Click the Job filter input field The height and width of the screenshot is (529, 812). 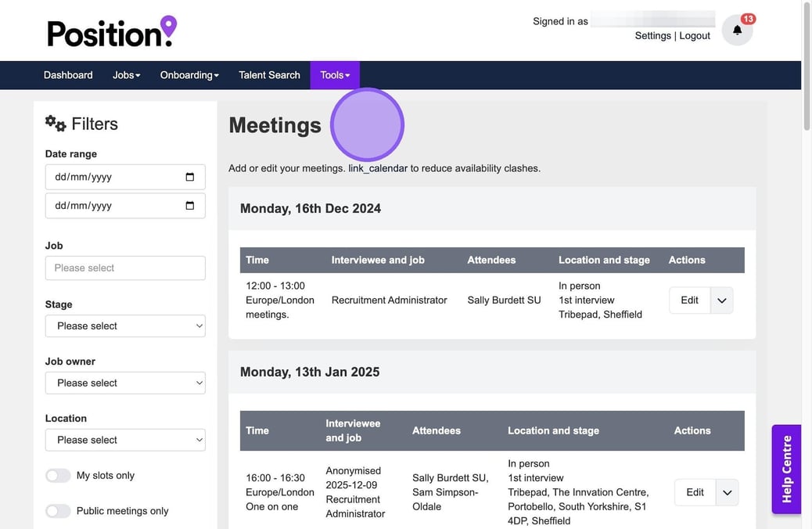click(125, 268)
